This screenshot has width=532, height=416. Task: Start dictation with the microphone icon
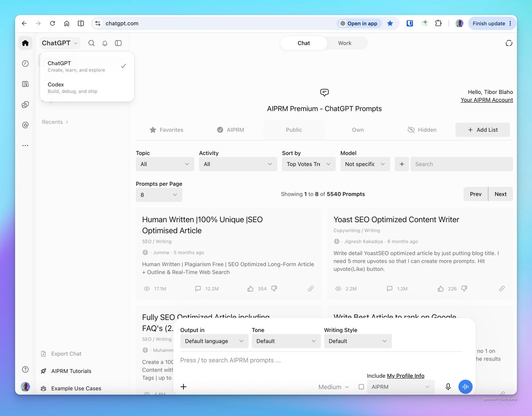pos(448,387)
